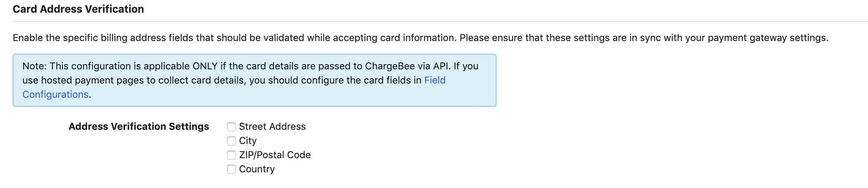Click the "City" label text
This screenshot has height=188, width=868.
tap(248, 141)
